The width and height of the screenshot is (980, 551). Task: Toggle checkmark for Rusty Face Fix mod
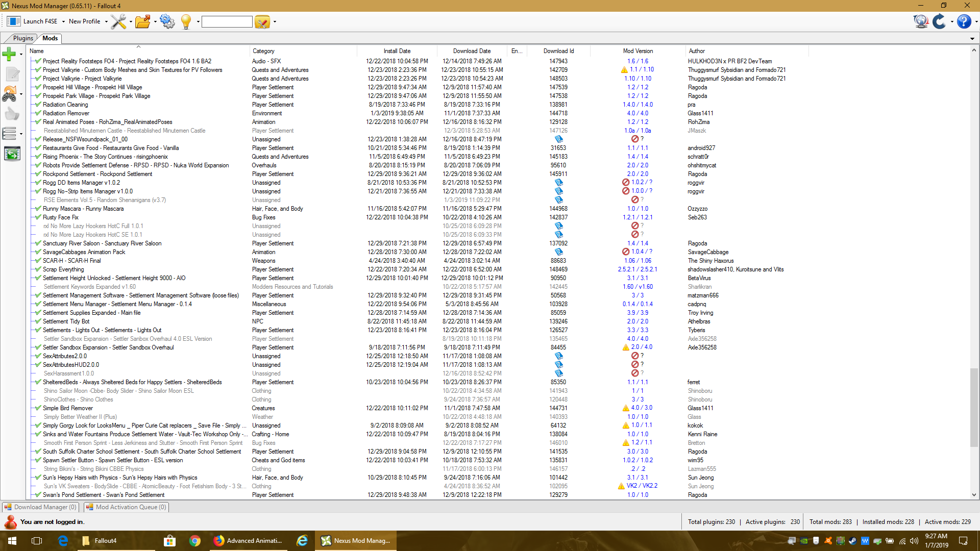[37, 217]
